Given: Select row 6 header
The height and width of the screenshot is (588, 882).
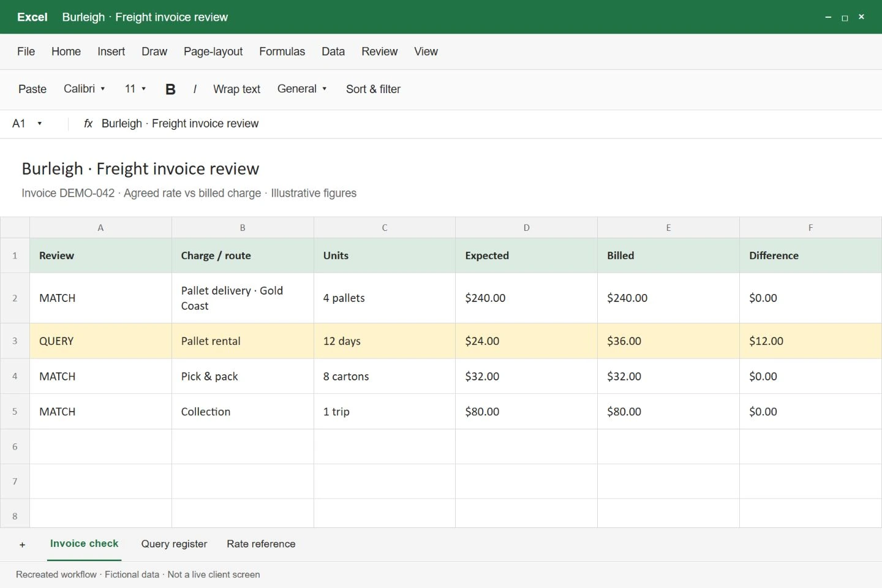Looking at the screenshot, I should click(15, 447).
